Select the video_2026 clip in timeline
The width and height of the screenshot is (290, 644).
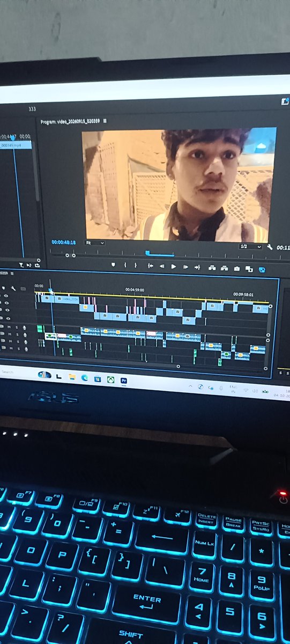point(66,299)
